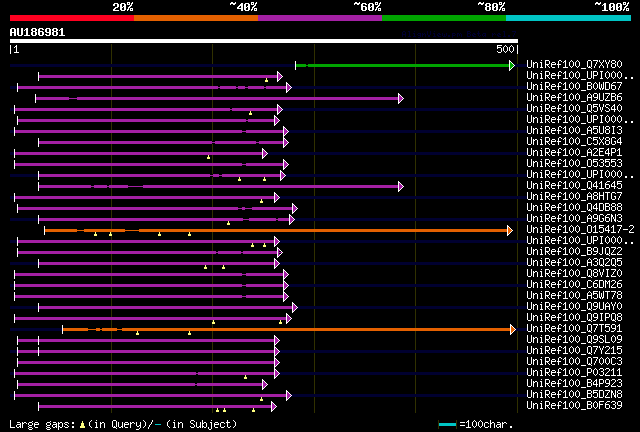Open the UniRef100_B0WD67 subject label

point(574,86)
